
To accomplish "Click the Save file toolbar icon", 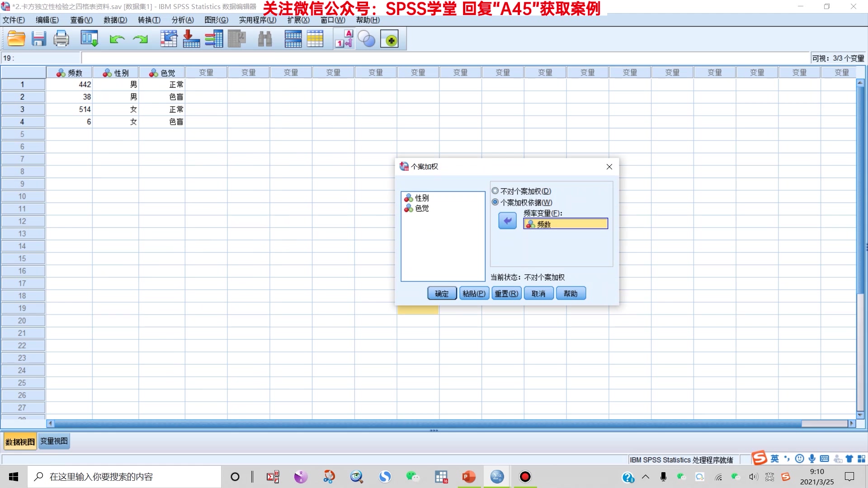I will (x=39, y=39).
